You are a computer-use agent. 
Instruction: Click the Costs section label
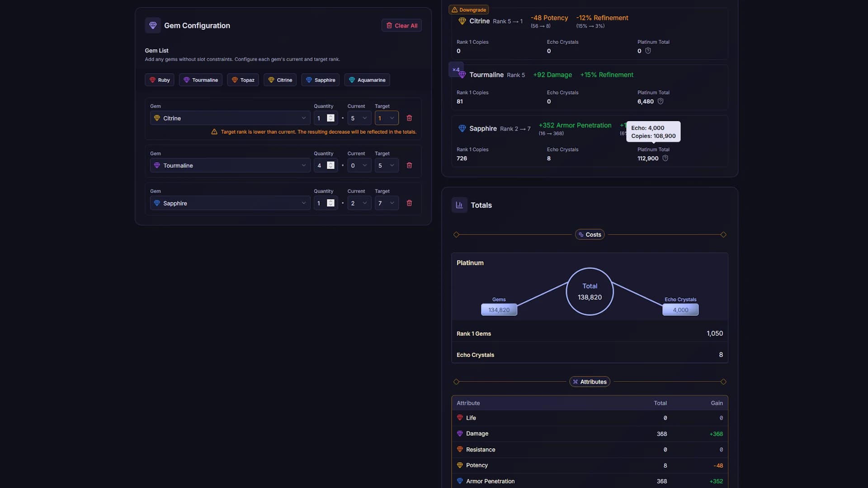[590, 235]
